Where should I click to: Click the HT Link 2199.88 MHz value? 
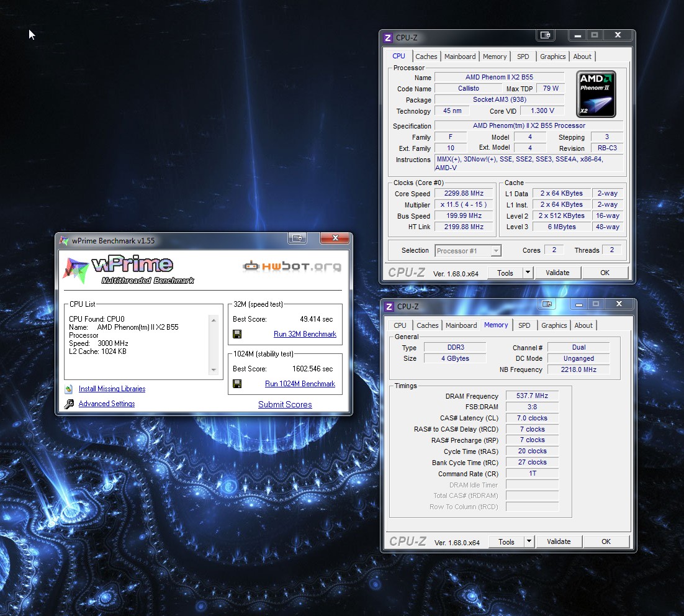coord(464,227)
